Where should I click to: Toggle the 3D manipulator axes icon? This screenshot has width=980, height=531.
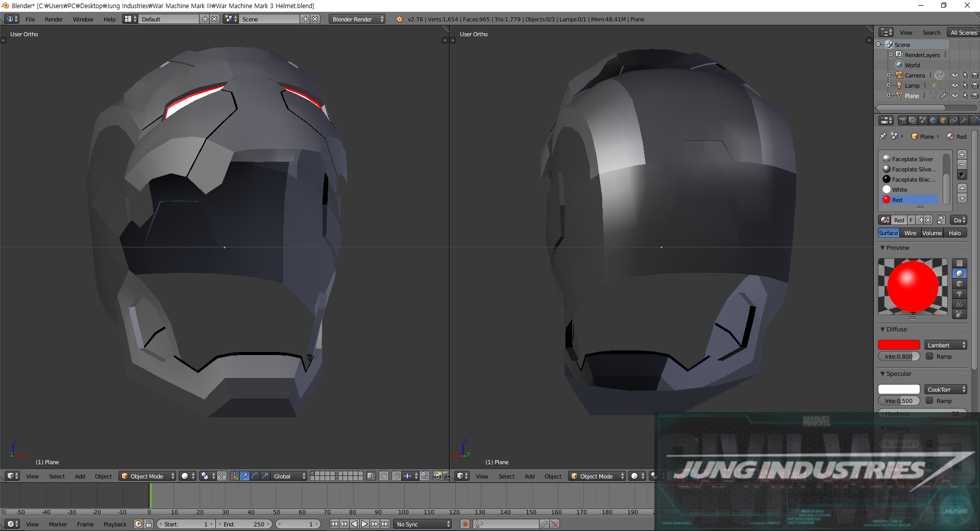234,476
